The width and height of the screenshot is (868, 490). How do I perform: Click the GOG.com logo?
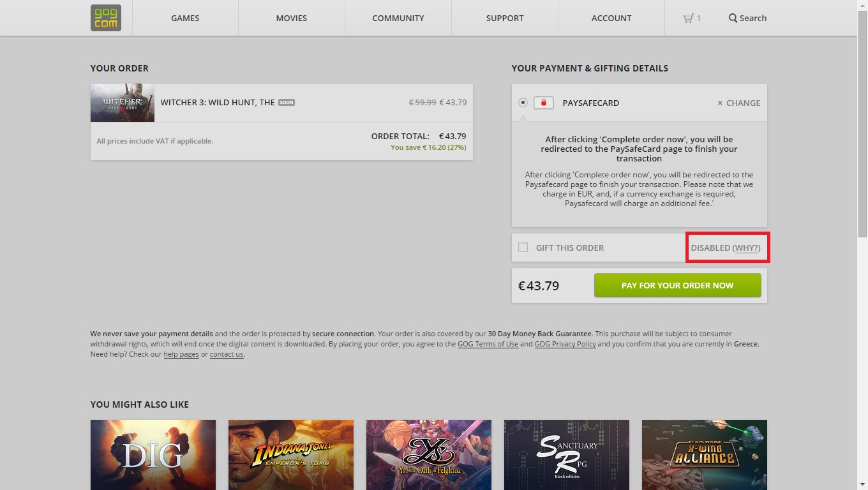coord(106,18)
